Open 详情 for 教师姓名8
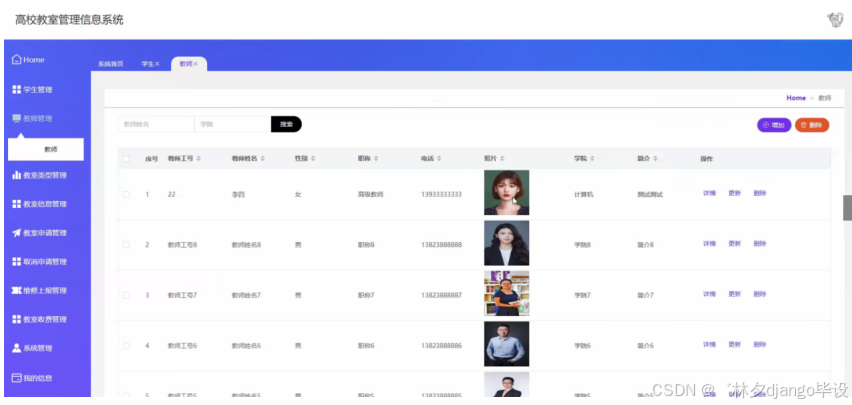Image resolution: width=852 pixels, height=405 pixels. [x=709, y=244]
